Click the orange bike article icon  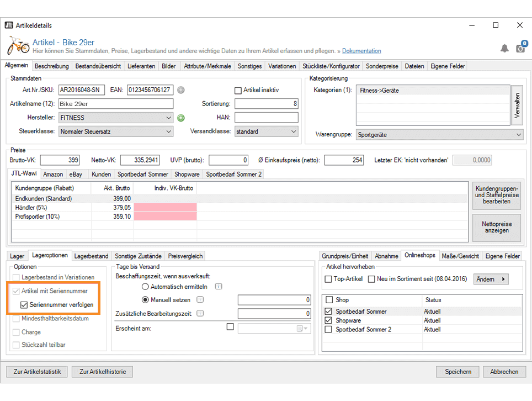(x=18, y=45)
